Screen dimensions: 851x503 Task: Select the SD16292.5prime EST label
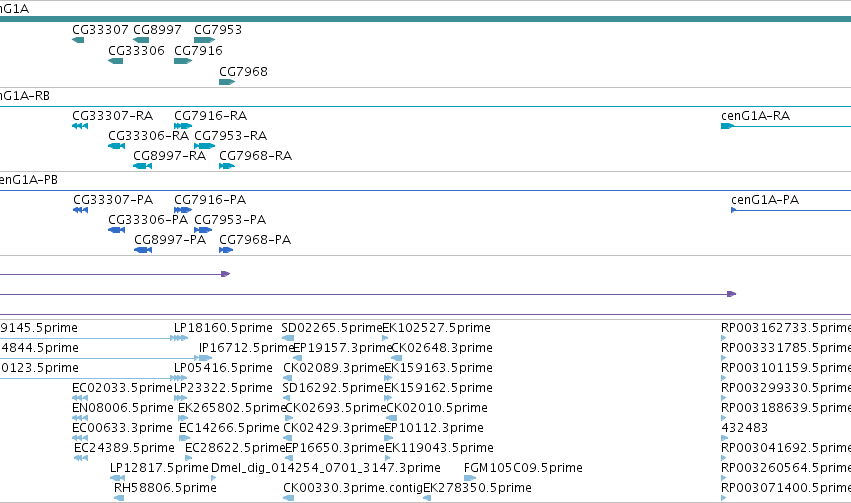point(333,388)
